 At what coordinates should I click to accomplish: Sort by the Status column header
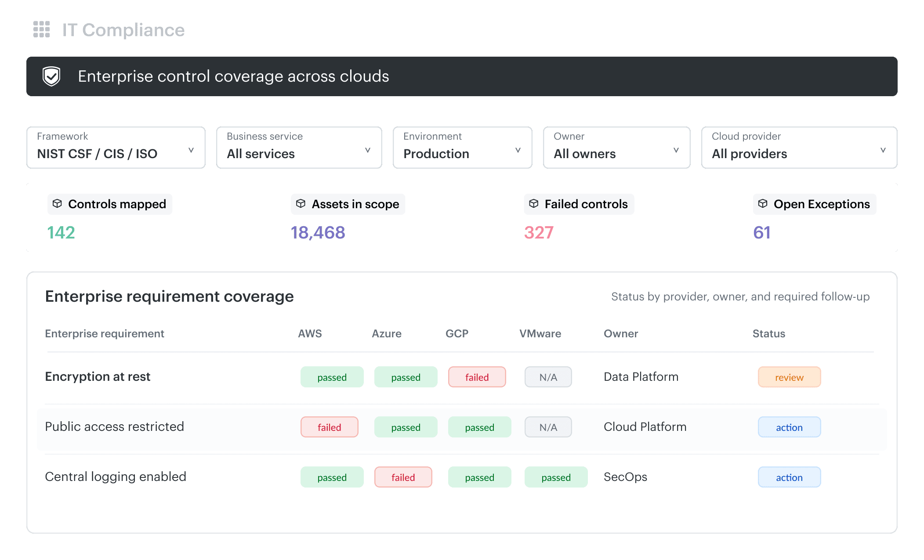click(x=769, y=334)
